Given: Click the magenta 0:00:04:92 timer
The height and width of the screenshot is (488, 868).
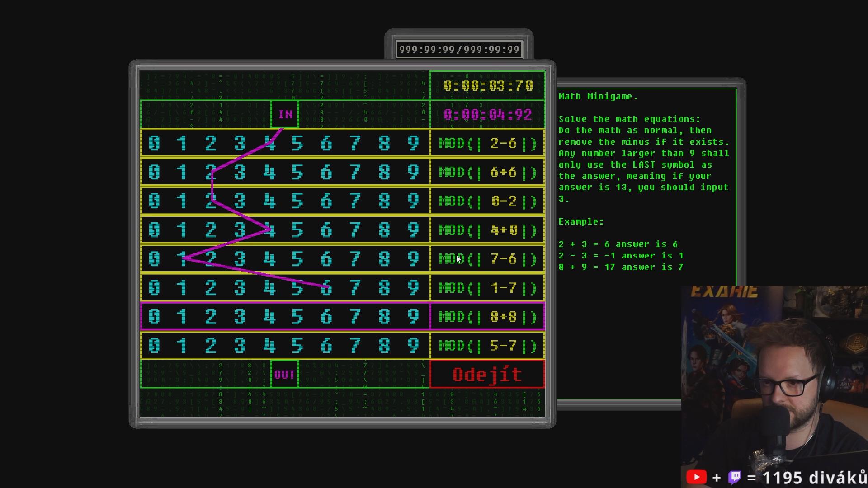Looking at the screenshot, I should coord(488,115).
